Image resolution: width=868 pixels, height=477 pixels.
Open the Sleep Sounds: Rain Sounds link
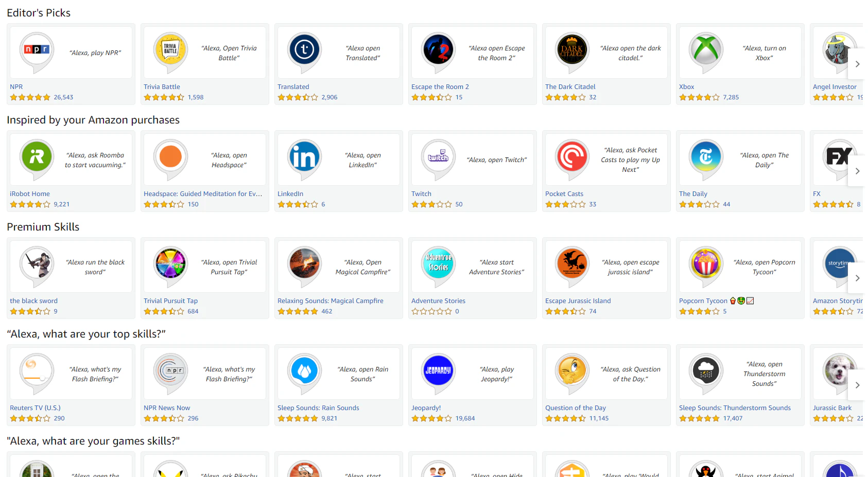click(318, 408)
